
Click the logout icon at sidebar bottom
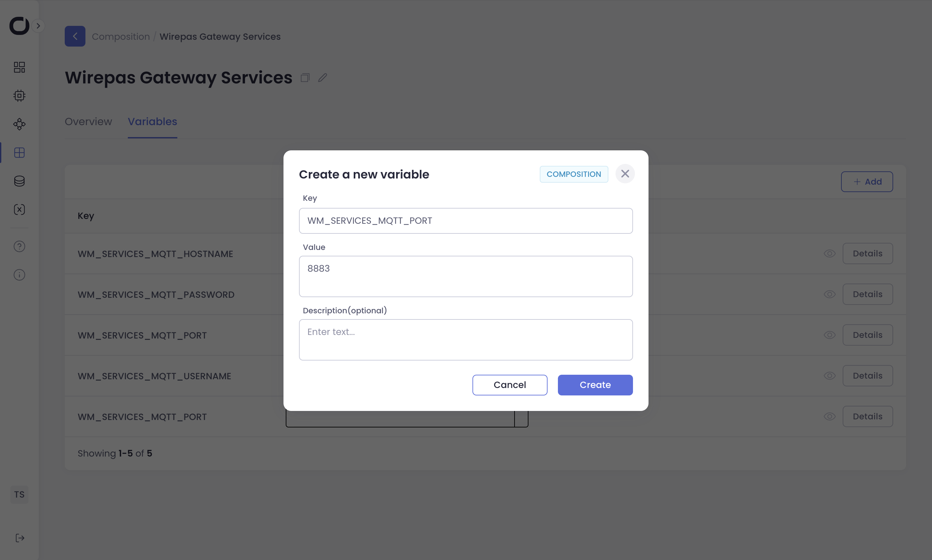coord(20,538)
